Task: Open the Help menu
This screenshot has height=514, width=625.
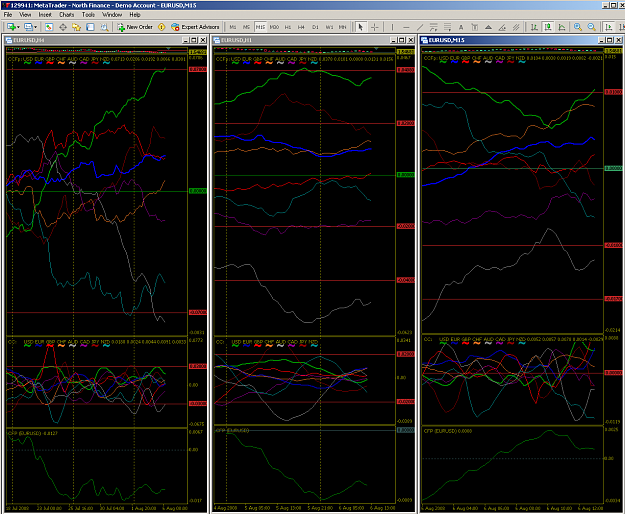Action: click(135, 15)
